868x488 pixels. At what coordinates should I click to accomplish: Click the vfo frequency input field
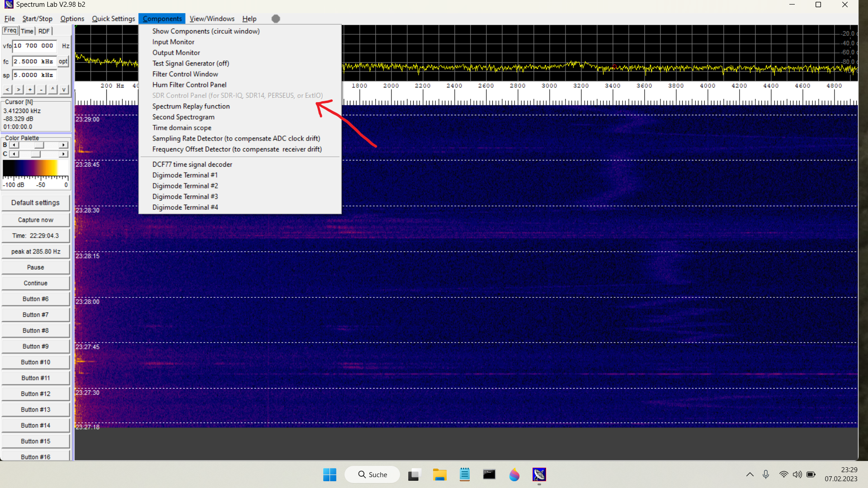tap(34, 46)
